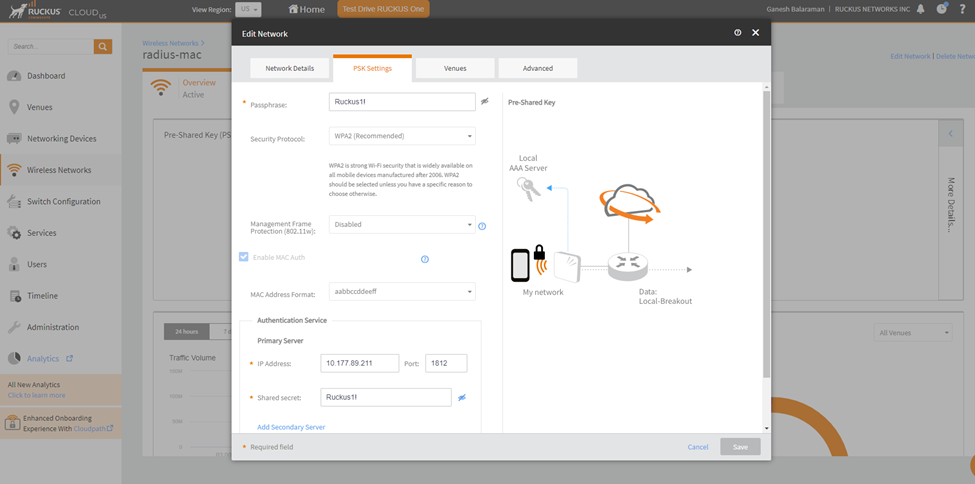Open the MAC Address Format dropdown

(x=402, y=292)
